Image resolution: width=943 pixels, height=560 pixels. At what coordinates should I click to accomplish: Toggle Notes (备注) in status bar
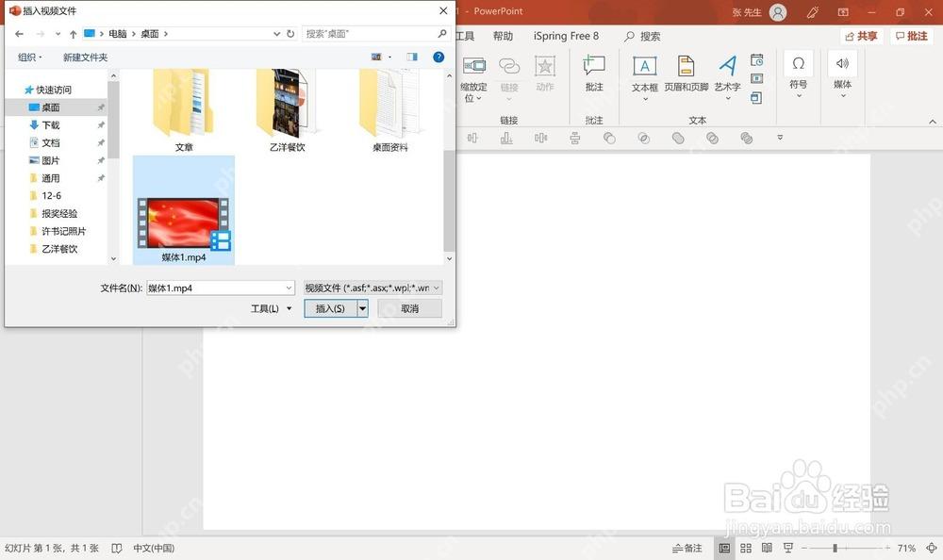687,548
